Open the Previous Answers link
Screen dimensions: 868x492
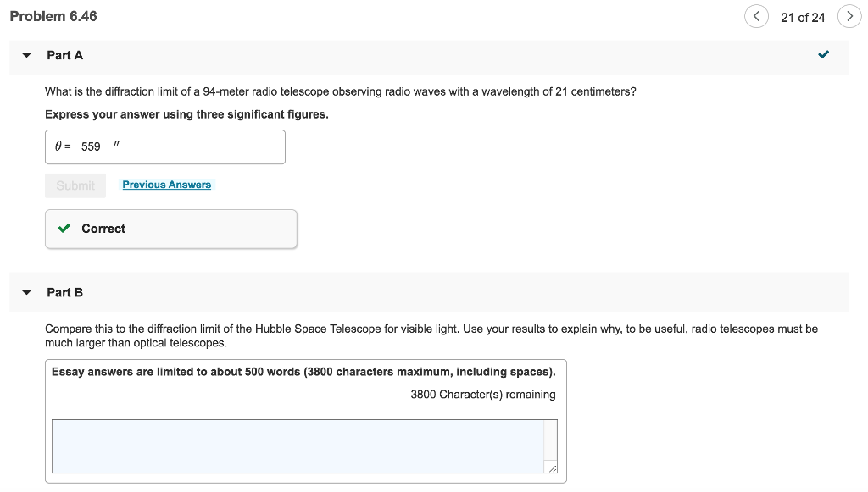pyautogui.click(x=166, y=185)
